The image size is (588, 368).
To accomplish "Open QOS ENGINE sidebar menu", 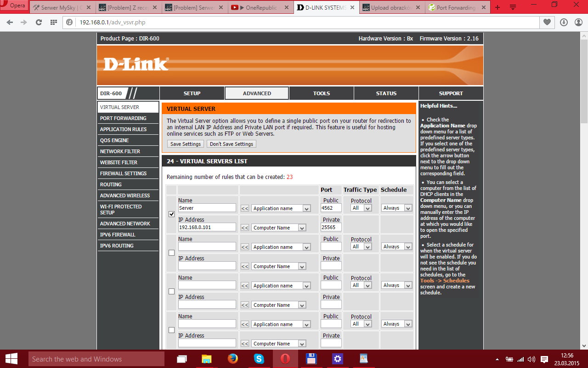I will (x=128, y=140).
